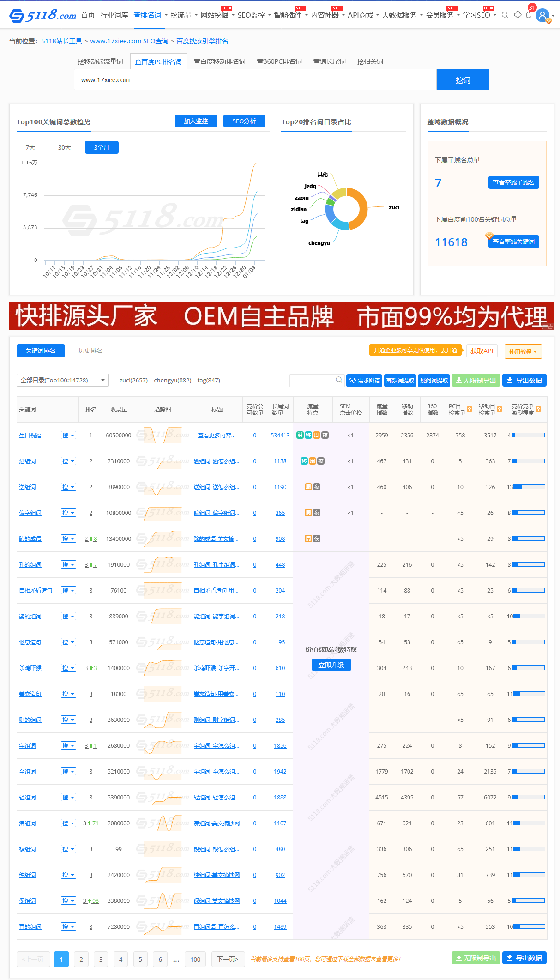Switch to 历史排名 view
Screen dimensions: 560x980
coord(90,351)
